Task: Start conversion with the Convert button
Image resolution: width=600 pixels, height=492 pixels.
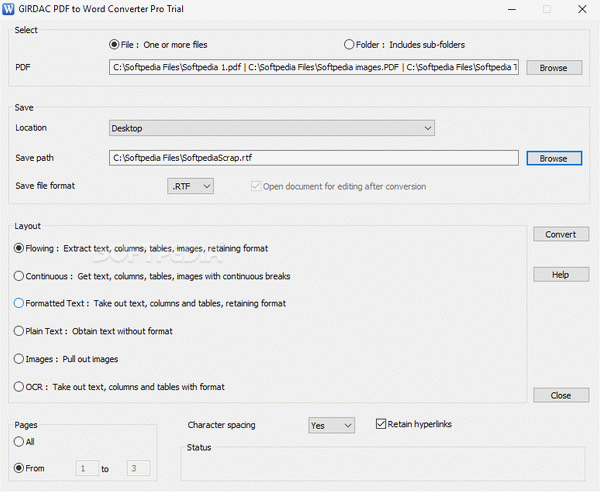Action: (561, 234)
